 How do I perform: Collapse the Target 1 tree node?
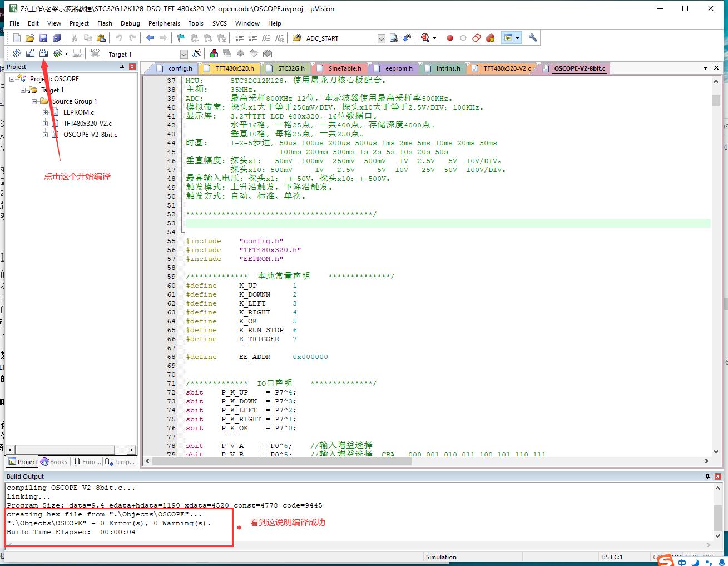tap(23, 90)
